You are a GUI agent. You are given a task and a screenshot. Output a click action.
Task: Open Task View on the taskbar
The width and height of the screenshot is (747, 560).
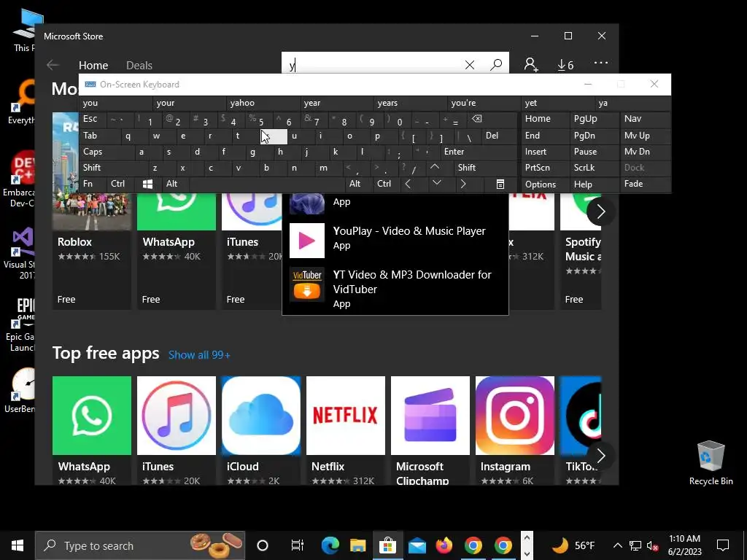click(297, 545)
